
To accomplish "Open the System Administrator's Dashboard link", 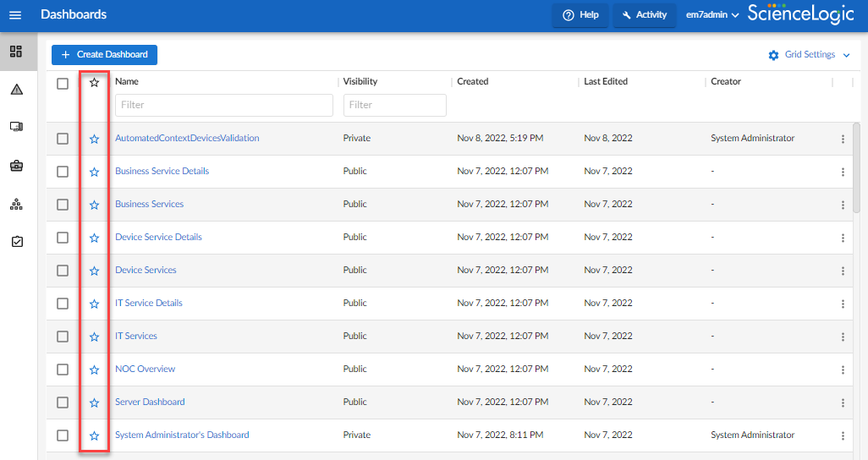I will coord(182,435).
